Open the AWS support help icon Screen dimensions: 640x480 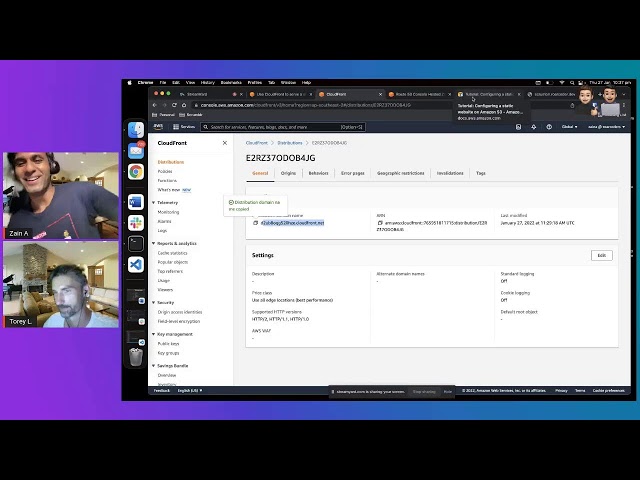549,127
